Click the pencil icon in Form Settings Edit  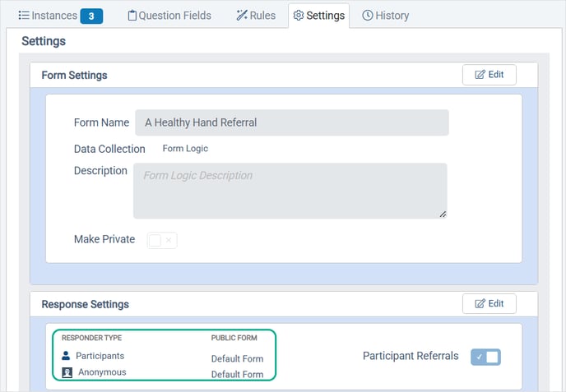480,75
